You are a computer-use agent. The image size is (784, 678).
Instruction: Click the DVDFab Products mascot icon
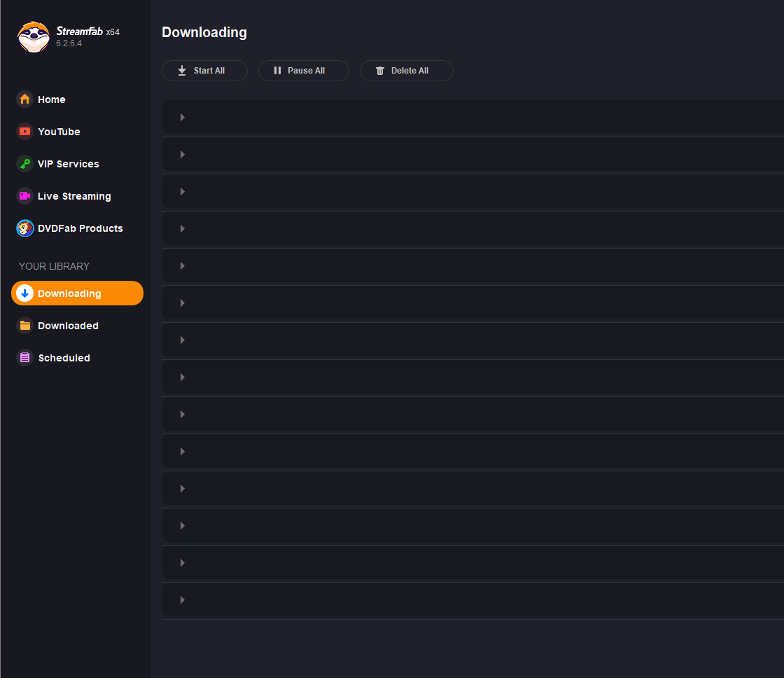25,228
